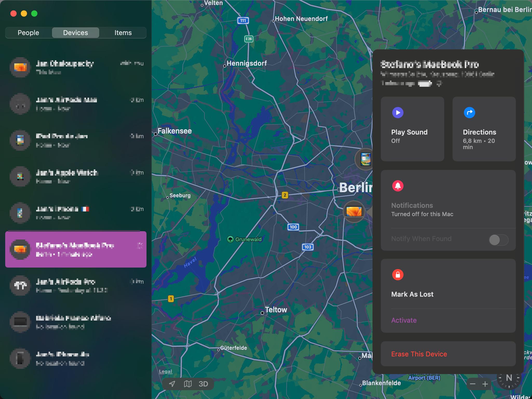Click the Falkensee label on the map
The height and width of the screenshot is (399, 532).
tap(175, 131)
